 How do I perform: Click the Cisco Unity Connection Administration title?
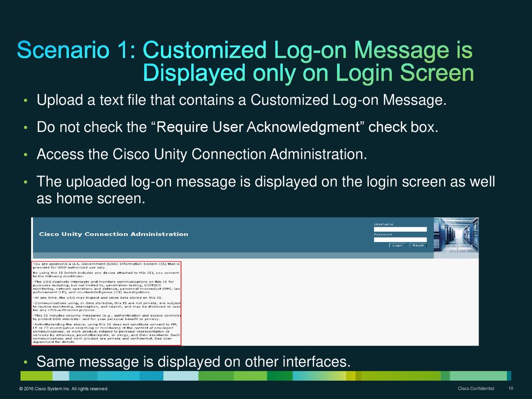pyautogui.click(x=114, y=234)
